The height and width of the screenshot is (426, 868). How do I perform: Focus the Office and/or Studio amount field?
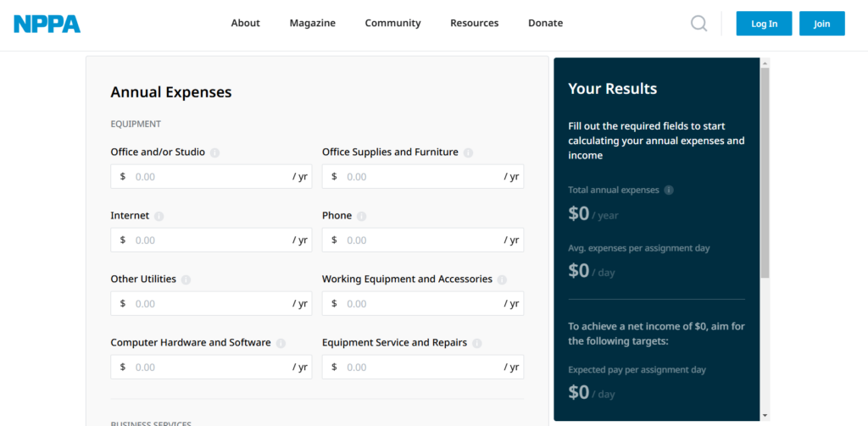click(210, 177)
